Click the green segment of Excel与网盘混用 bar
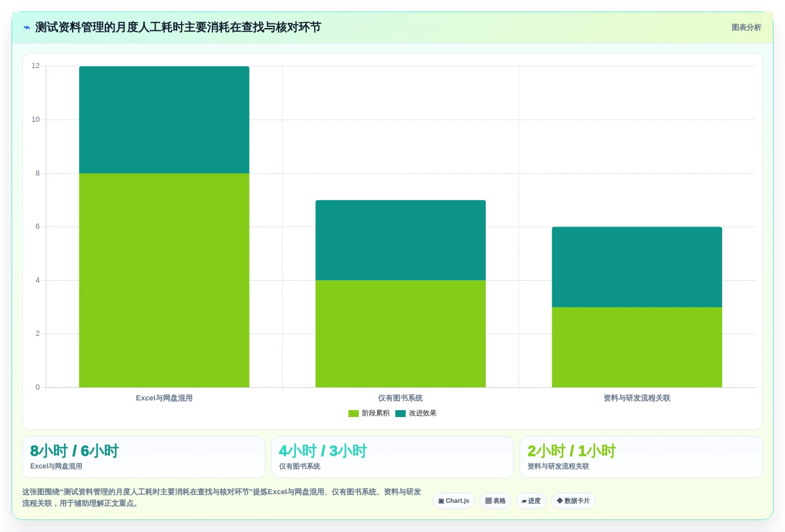The image size is (785, 532). coord(164,280)
